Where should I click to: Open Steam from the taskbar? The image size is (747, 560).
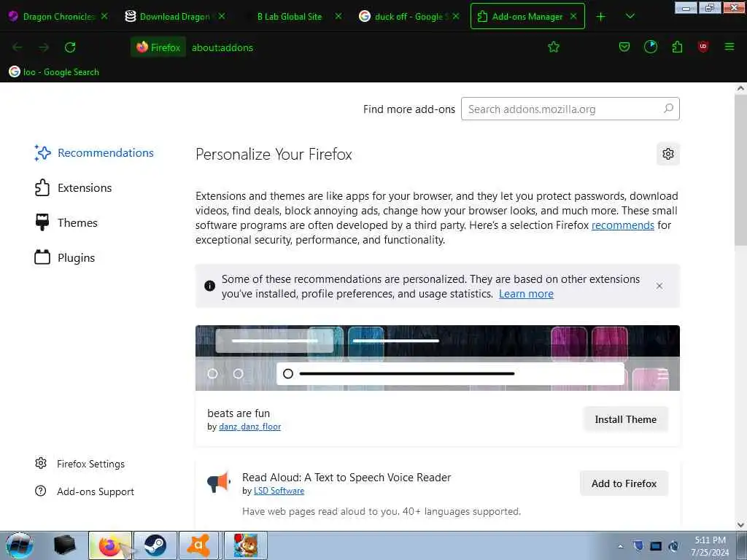click(x=155, y=545)
